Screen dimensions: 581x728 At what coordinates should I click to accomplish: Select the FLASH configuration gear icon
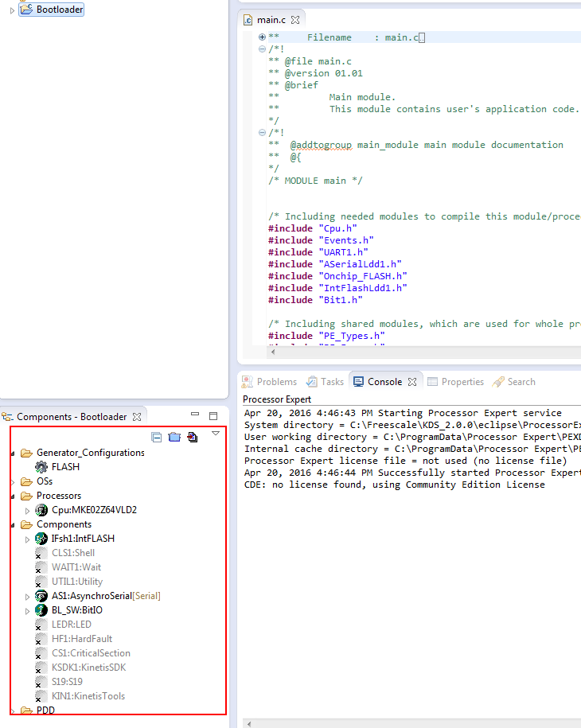tap(41, 467)
